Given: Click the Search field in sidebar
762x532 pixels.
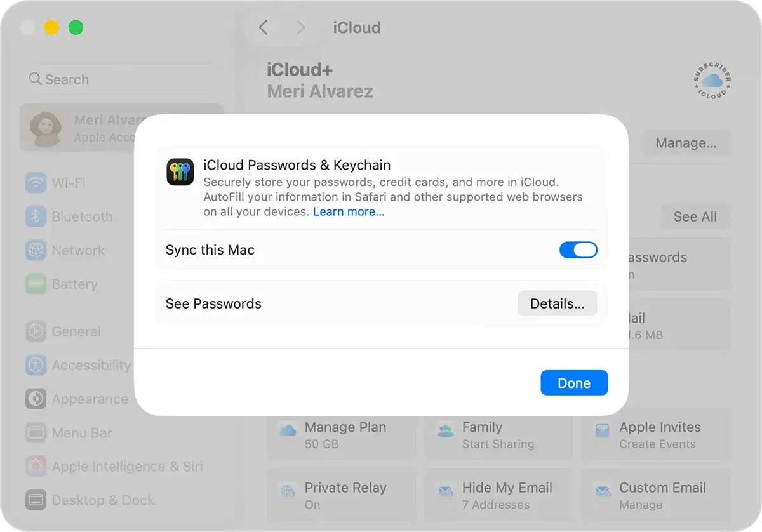Looking at the screenshot, I should [121, 79].
